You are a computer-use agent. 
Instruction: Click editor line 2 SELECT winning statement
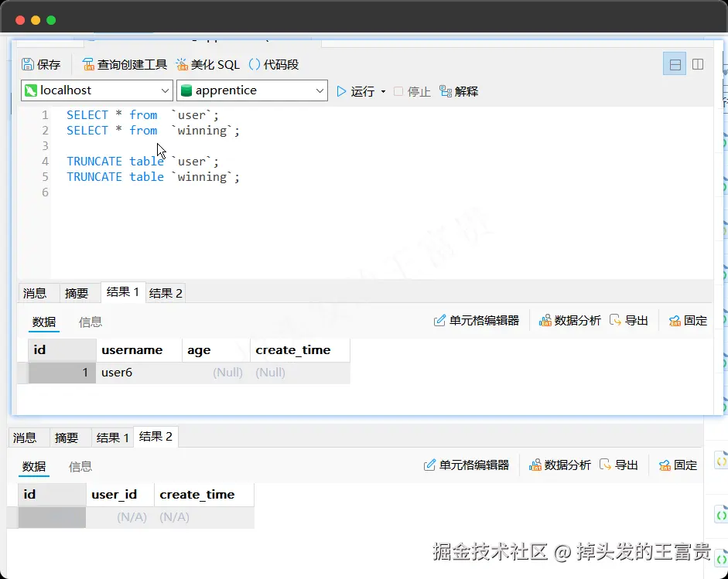pyautogui.click(x=153, y=131)
